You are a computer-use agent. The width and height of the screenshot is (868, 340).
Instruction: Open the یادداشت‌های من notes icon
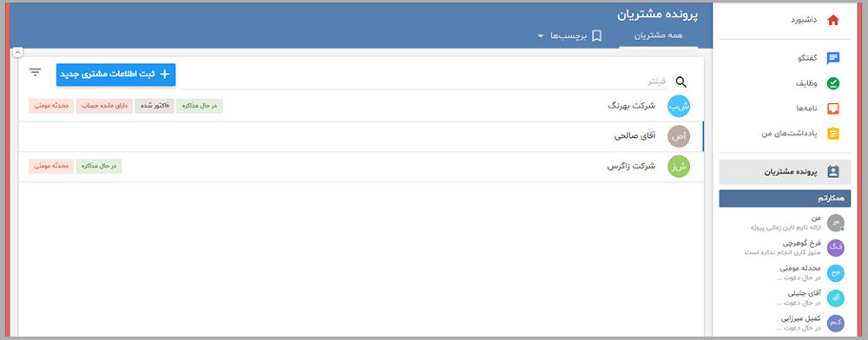point(832,134)
